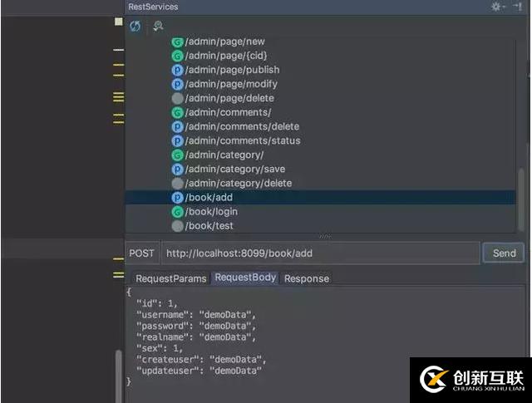Click the hide panel icon
This screenshot has width=532, height=403.
(x=518, y=7)
